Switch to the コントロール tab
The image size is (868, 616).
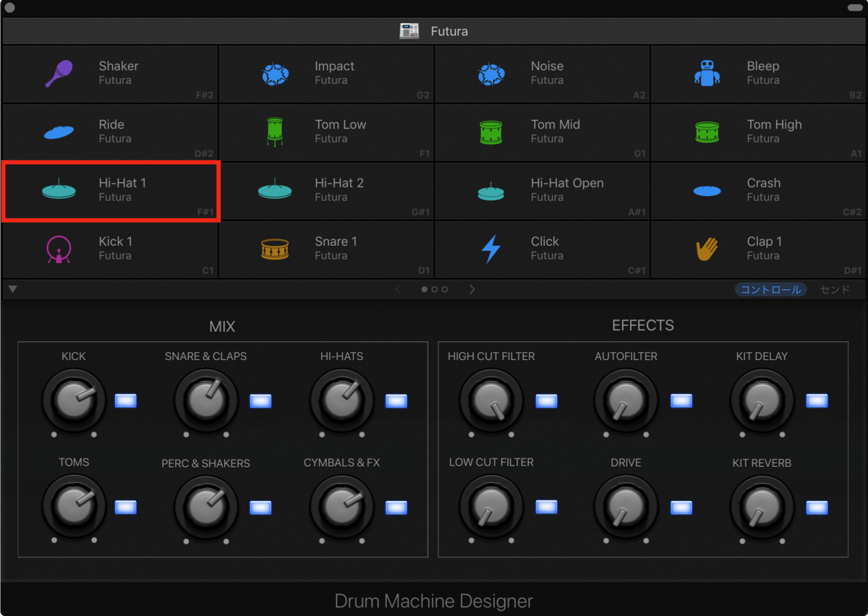point(770,289)
